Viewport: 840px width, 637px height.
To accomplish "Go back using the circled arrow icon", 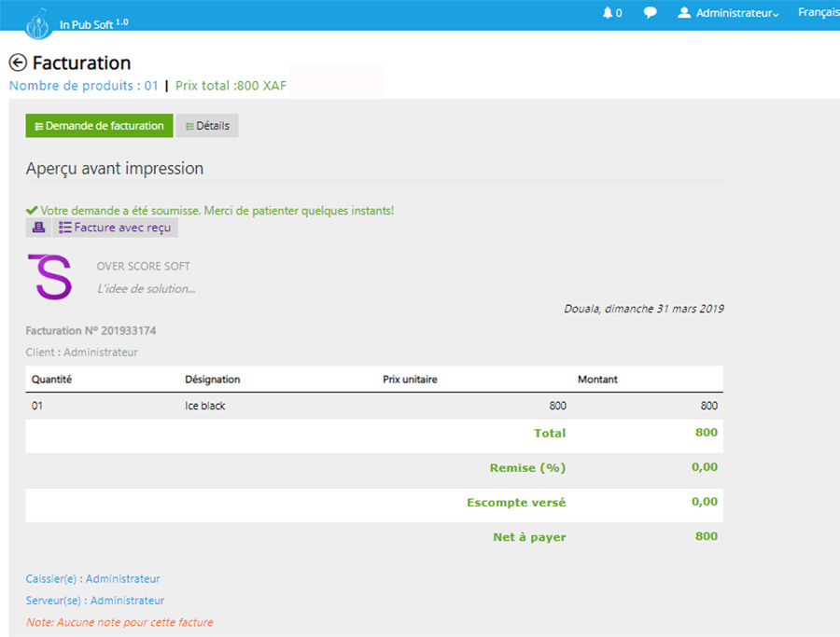I will 18,62.
